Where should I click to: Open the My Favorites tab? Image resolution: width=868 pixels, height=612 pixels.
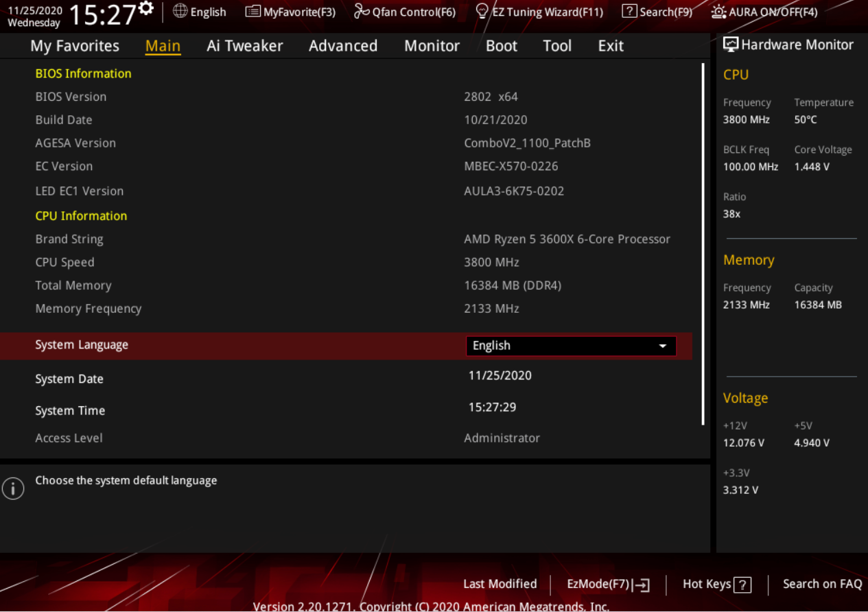75,46
